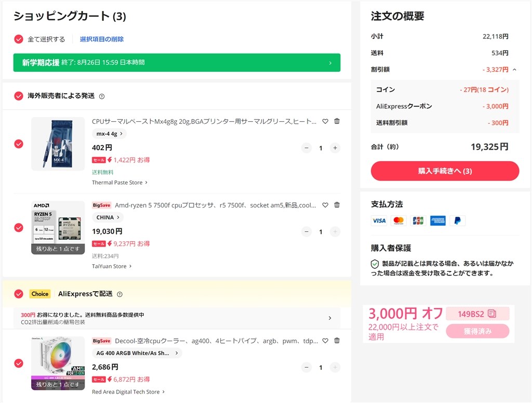Image resolution: width=532 pixels, height=403 pixels.
Task: Open Amd-ryzen 5 7500f product title
Action: (x=216, y=205)
